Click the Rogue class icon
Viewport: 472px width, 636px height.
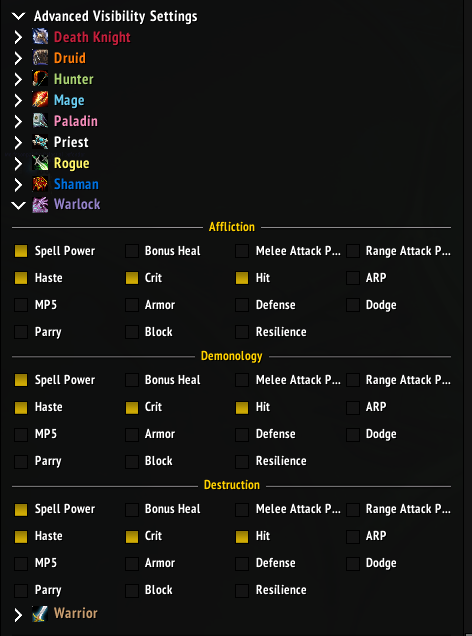pos(40,163)
